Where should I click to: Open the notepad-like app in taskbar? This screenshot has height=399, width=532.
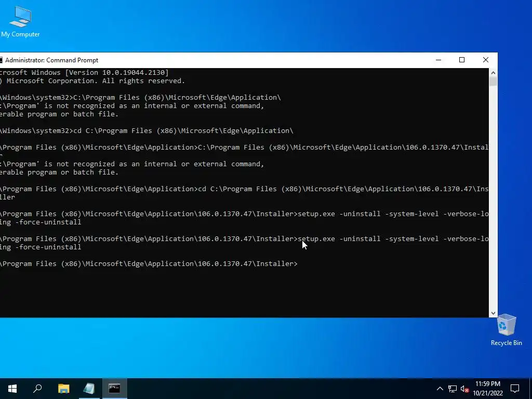[89, 389]
